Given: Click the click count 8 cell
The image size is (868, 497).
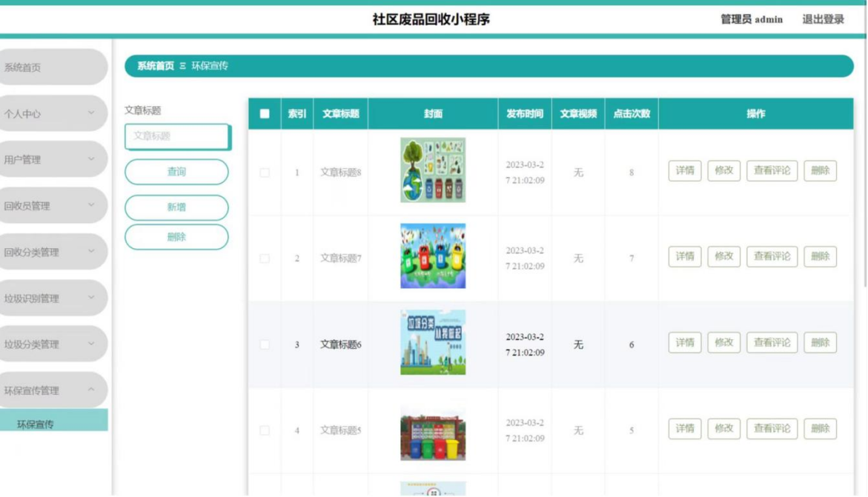Looking at the screenshot, I should (631, 173).
